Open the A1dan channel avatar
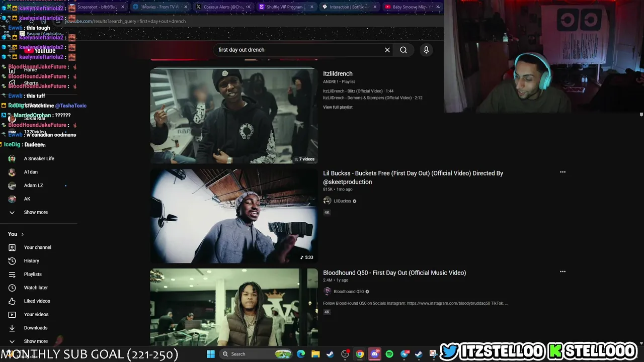The height and width of the screenshot is (362, 644). point(12,172)
